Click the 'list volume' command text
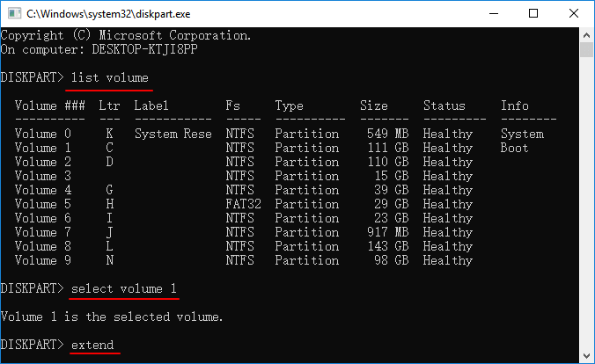Image resolution: width=595 pixels, height=364 pixels. click(x=110, y=77)
